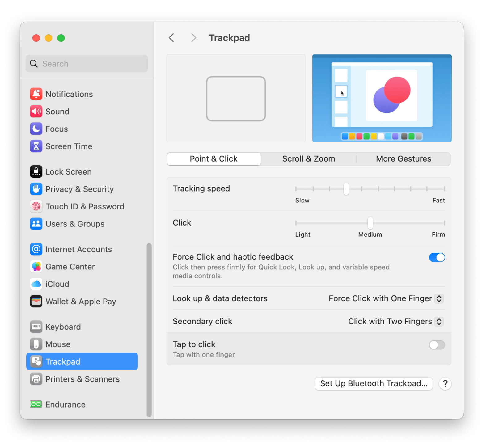Enable the Tap to click switch
The width and height of the screenshot is (482, 448).
pyautogui.click(x=437, y=345)
